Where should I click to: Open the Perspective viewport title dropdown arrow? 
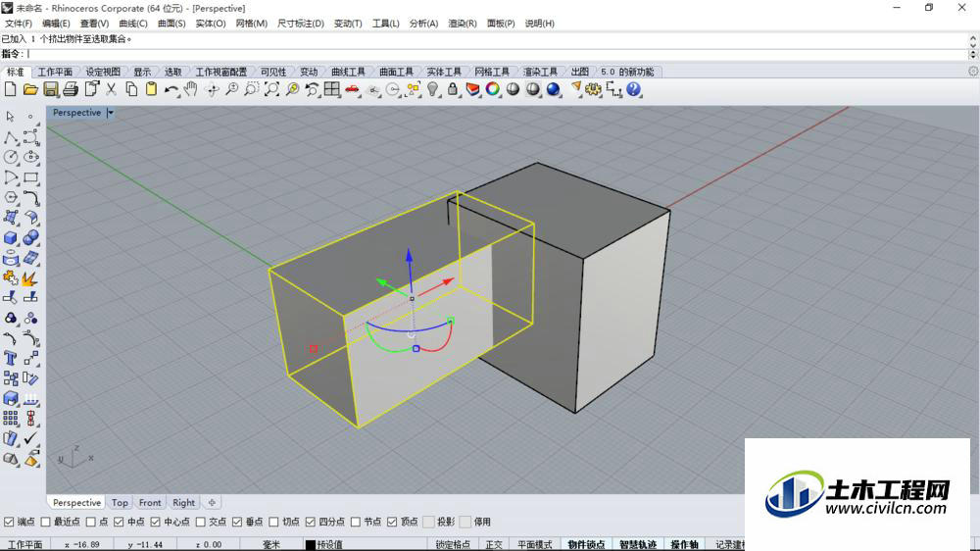click(110, 113)
